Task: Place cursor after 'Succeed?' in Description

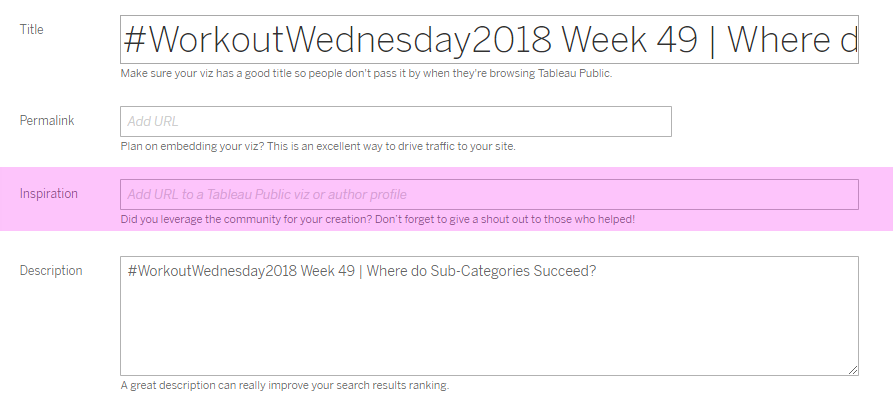Action: tap(597, 271)
